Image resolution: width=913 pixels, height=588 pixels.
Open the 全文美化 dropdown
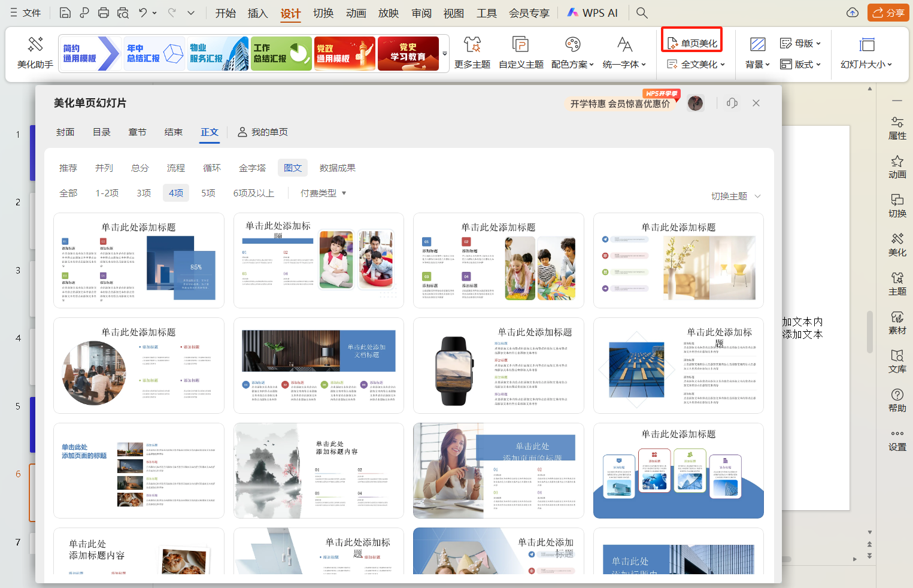[696, 64]
